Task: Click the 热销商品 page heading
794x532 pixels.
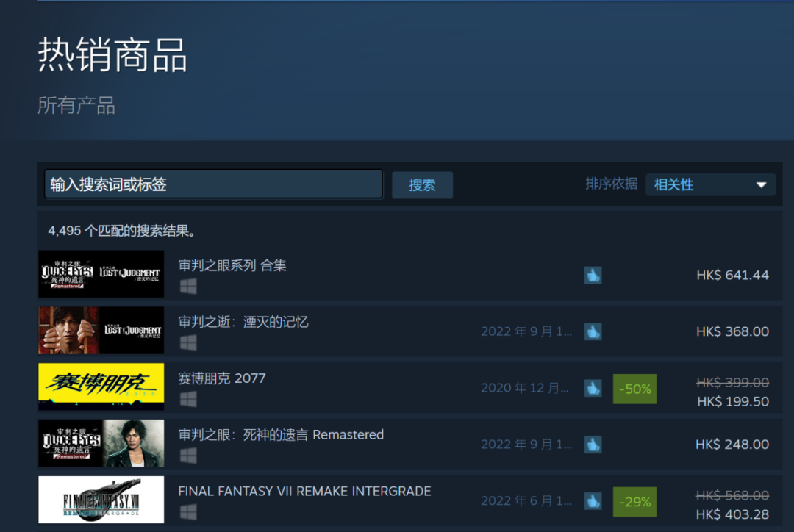Action: 112,54
